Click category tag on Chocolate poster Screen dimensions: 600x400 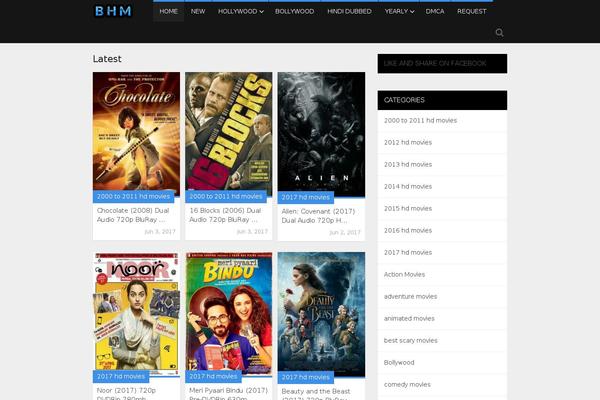[133, 196]
